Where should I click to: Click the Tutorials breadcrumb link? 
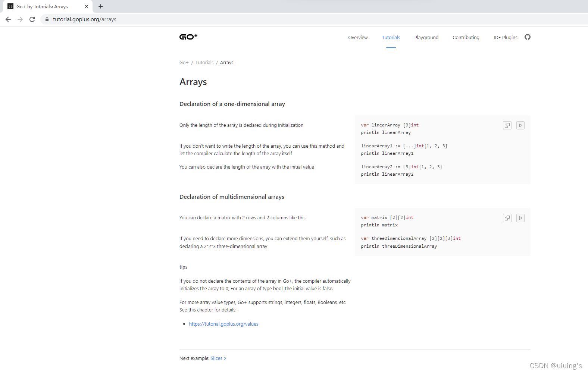click(204, 63)
